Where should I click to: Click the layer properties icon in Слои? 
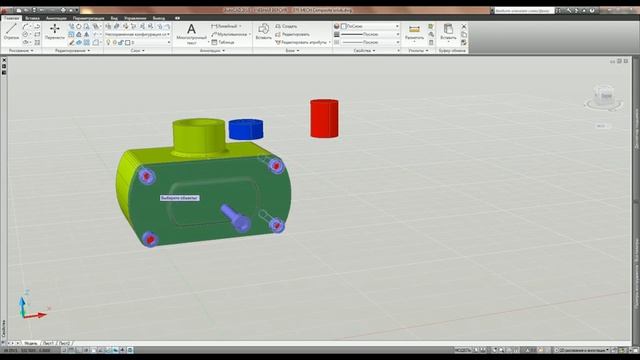(109, 27)
